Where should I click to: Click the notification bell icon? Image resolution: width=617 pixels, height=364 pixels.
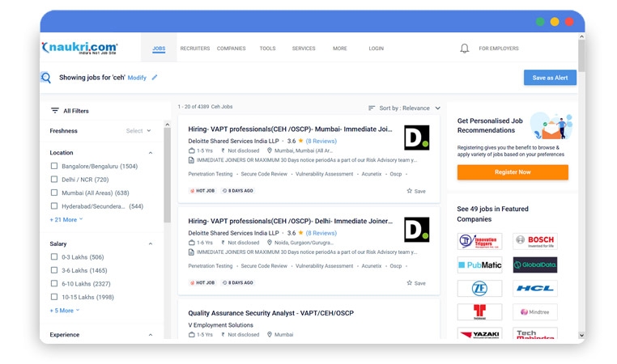464,49
